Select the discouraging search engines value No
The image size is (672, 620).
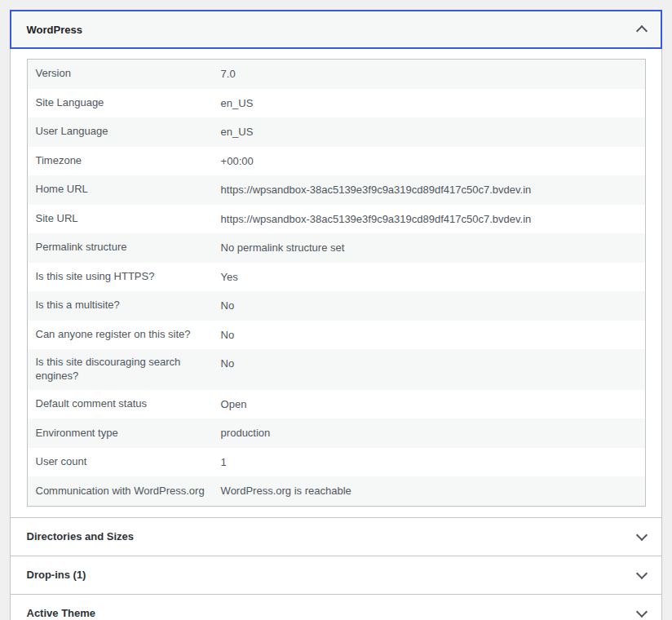(228, 364)
